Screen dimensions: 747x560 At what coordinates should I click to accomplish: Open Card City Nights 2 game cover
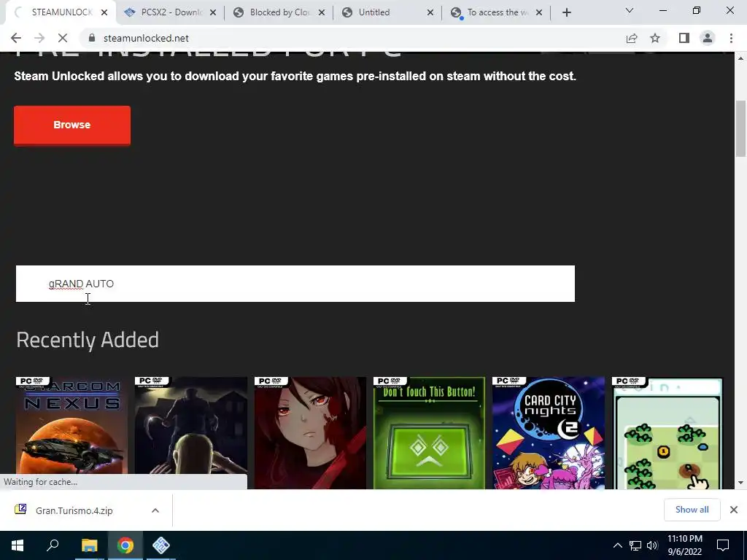point(549,433)
